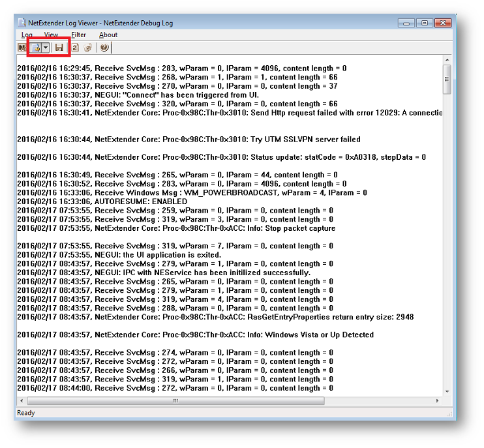The image size is (484, 448).
Task: Click the title bar document icon
Action: 22,23
